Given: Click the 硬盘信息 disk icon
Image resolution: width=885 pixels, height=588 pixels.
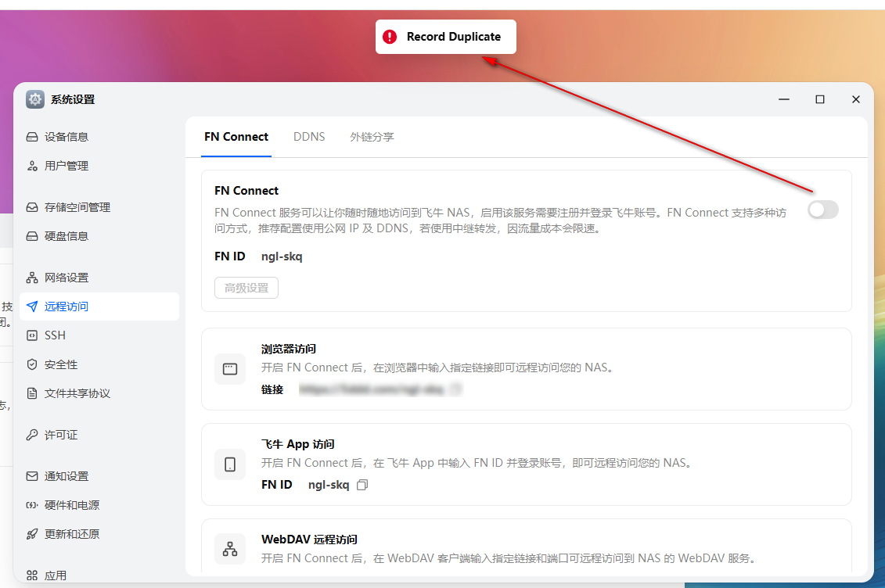Looking at the screenshot, I should coord(32,236).
